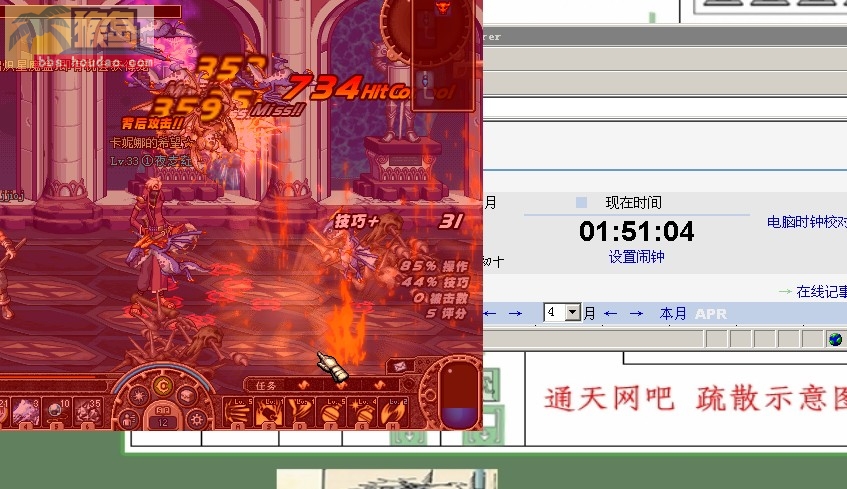847x489 pixels.
Task: Click the first arrow marker after the 任务 label
Action: (304, 385)
